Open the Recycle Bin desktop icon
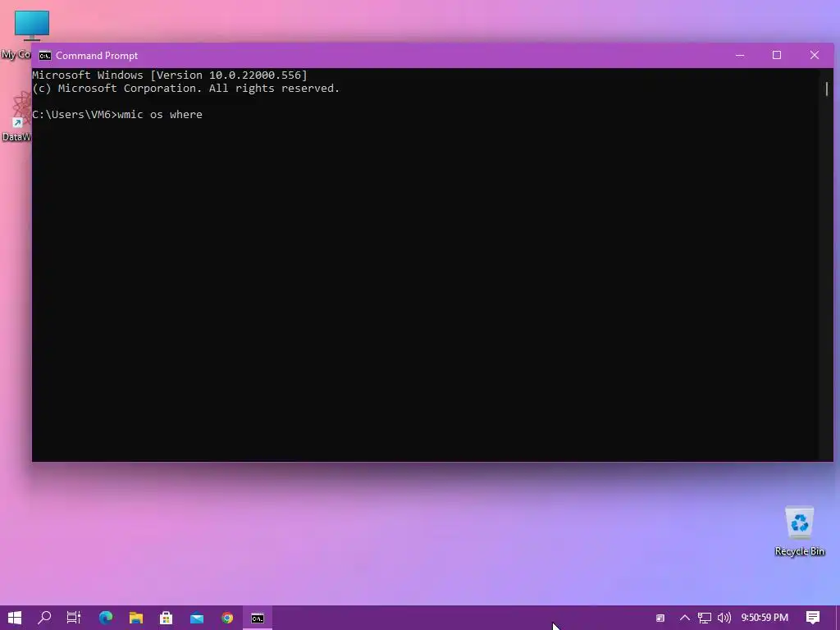The image size is (840, 630). tap(799, 531)
